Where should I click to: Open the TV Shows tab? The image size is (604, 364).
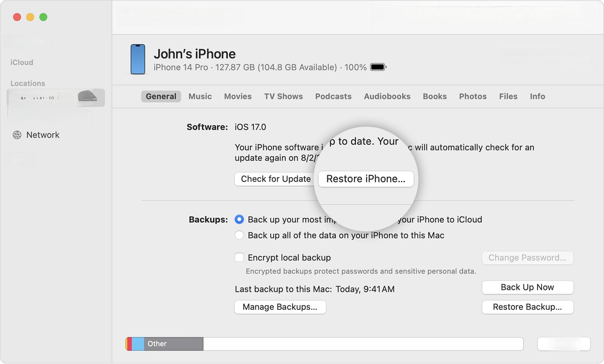(283, 96)
